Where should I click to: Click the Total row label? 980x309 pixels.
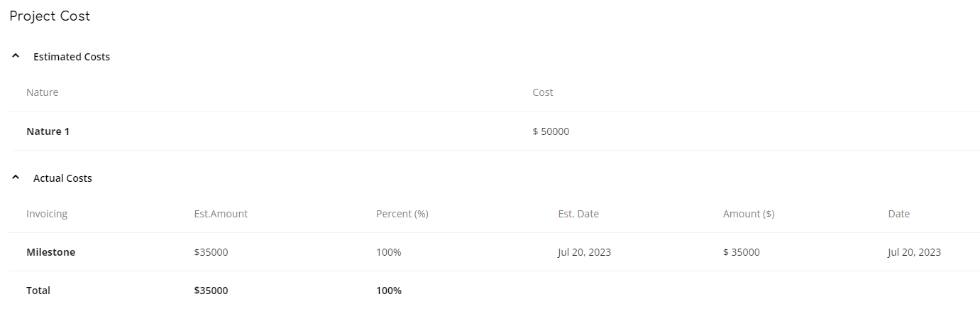click(38, 291)
